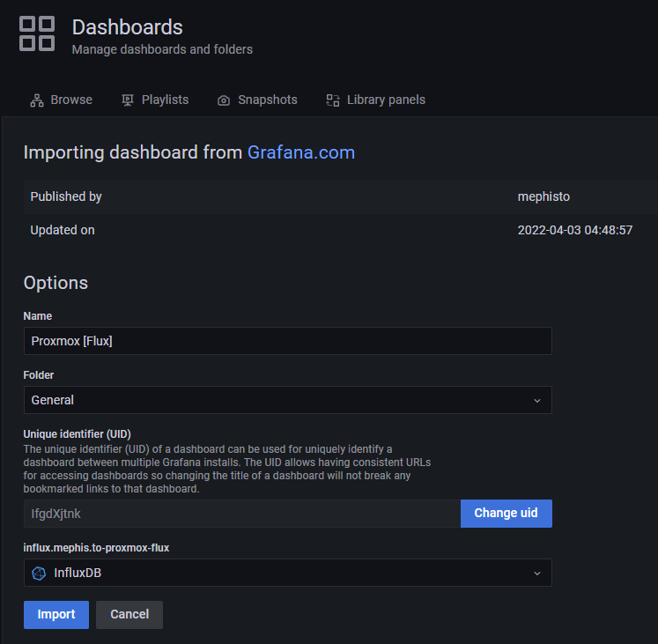Click the Snapshots camera icon
This screenshot has width=658, height=644.
pyautogui.click(x=224, y=100)
